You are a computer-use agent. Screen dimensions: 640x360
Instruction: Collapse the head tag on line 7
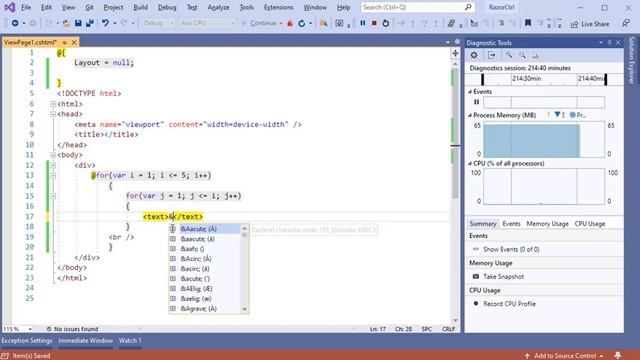(x=53, y=114)
